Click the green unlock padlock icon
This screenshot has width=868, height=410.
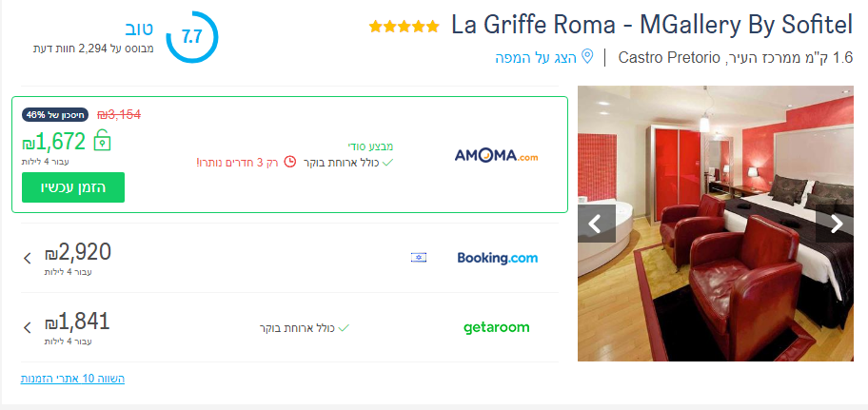coord(102,140)
